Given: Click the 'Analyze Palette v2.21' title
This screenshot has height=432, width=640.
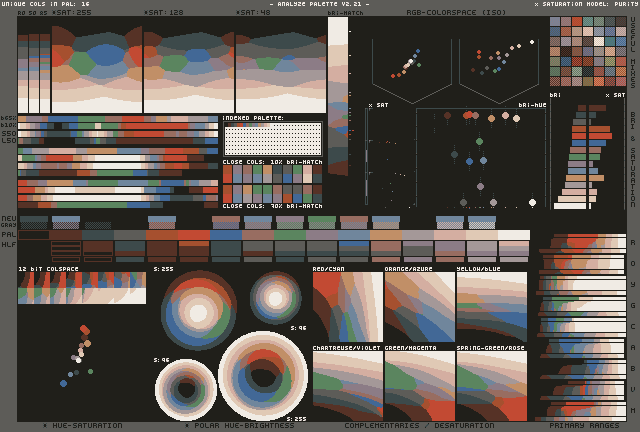Looking at the screenshot, I should [320, 4].
